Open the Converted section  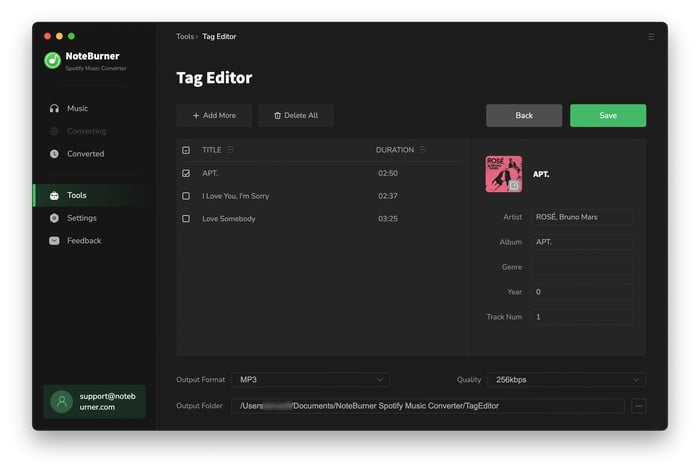click(x=85, y=154)
